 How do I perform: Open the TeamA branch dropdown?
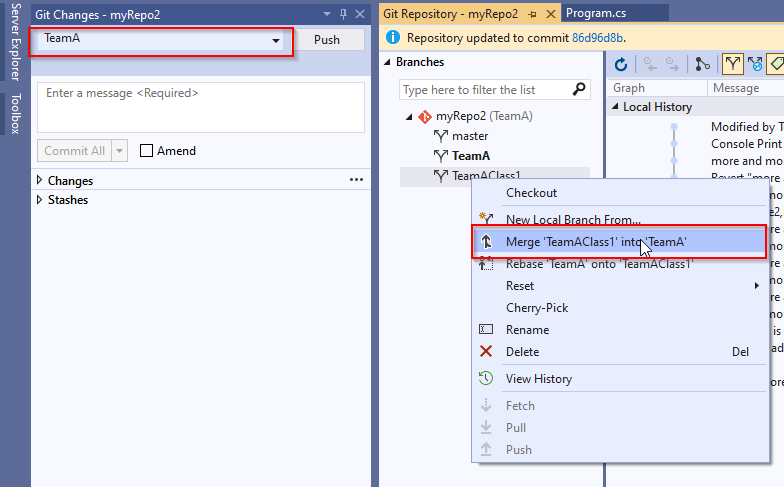point(276,40)
